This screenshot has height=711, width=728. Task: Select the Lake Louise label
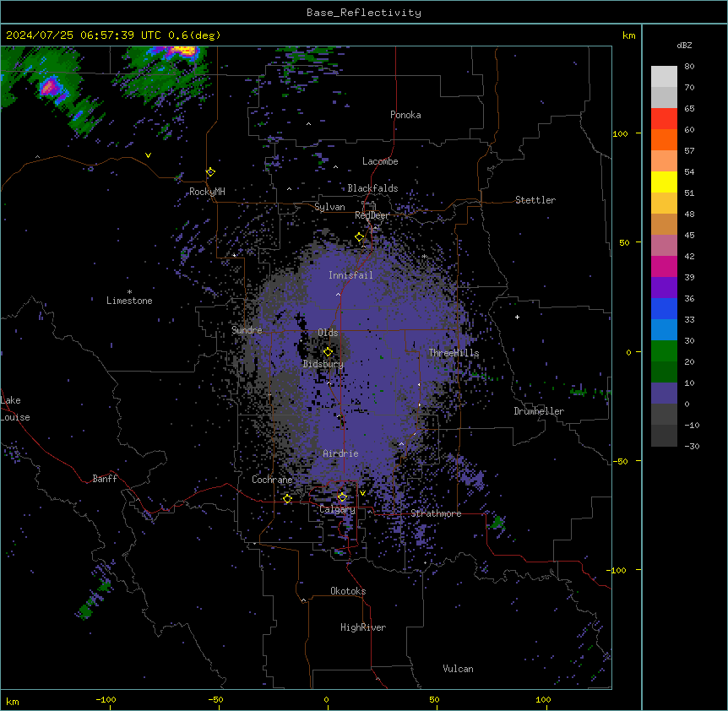(15, 409)
